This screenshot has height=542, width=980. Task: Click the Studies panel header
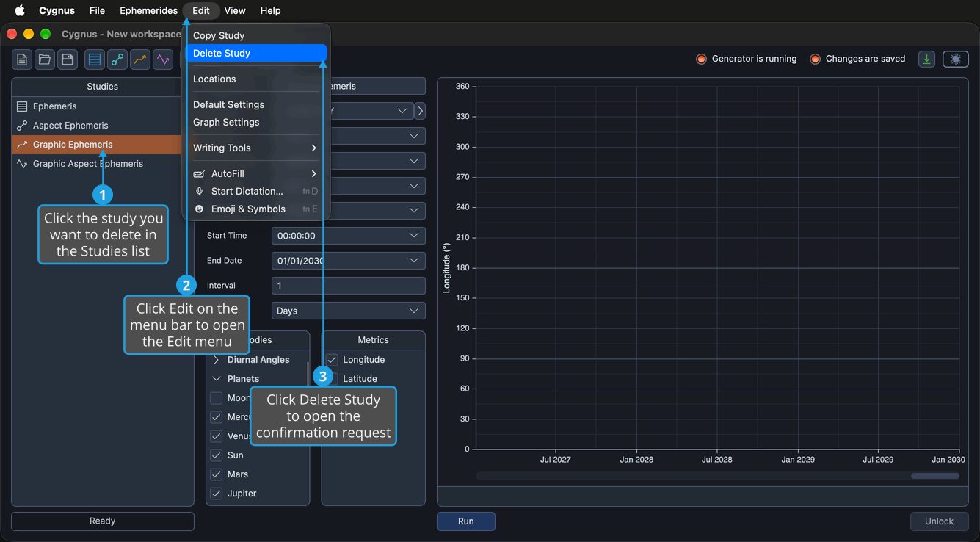[103, 87]
